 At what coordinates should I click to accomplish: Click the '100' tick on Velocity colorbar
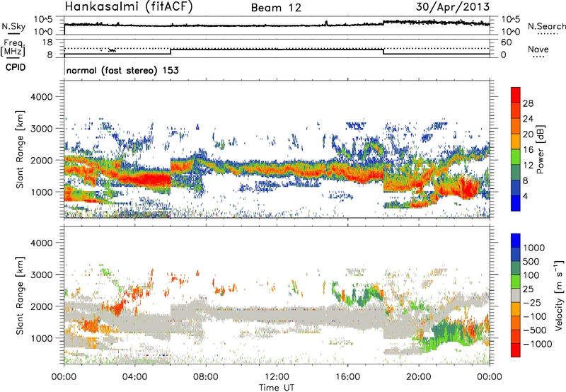pos(533,275)
